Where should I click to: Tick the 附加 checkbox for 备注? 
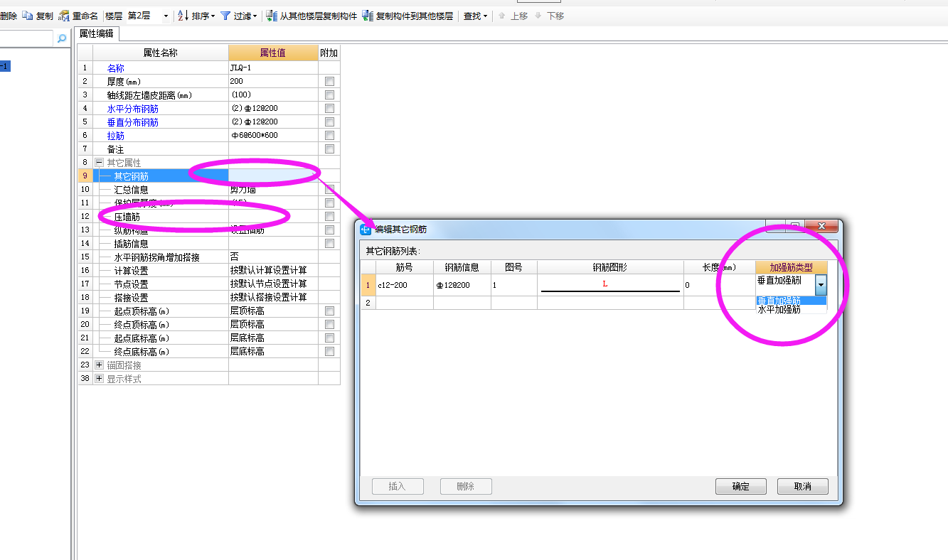pyautogui.click(x=329, y=149)
